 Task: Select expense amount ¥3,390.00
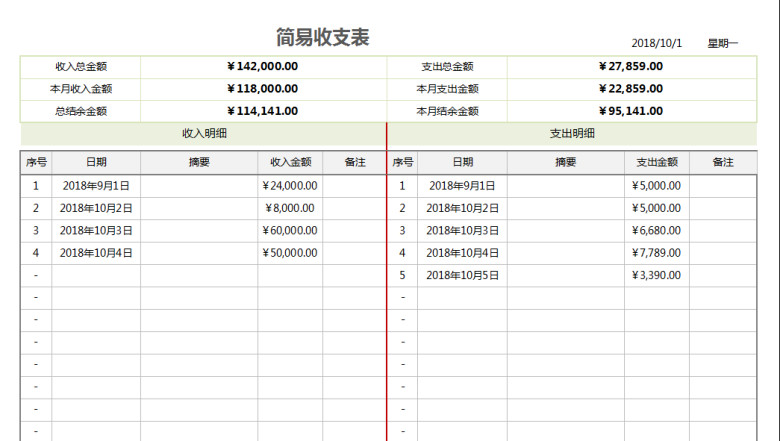tap(656, 275)
